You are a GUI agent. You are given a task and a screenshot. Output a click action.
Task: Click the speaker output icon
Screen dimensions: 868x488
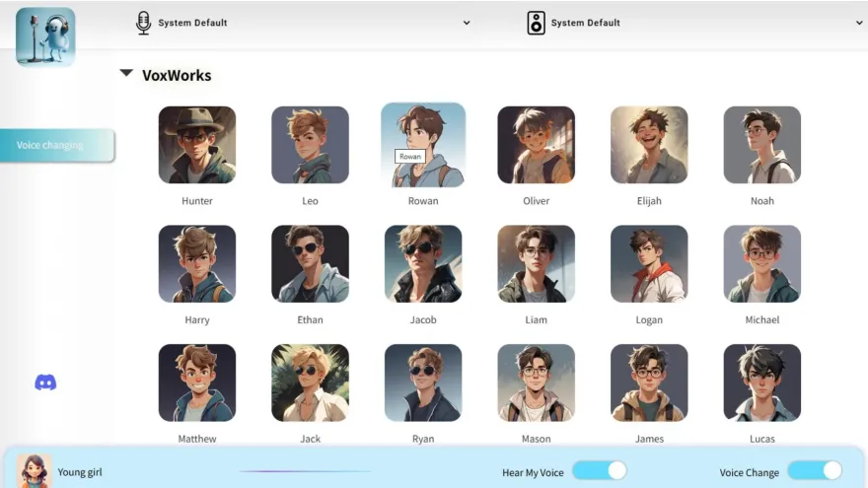tap(536, 23)
